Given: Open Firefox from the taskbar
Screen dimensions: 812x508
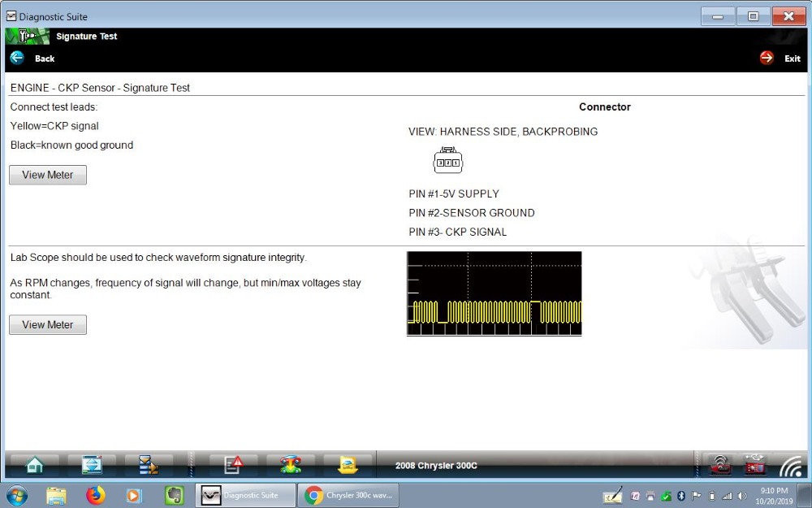Looking at the screenshot, I should pyautogui.click(x=95, y=496).
